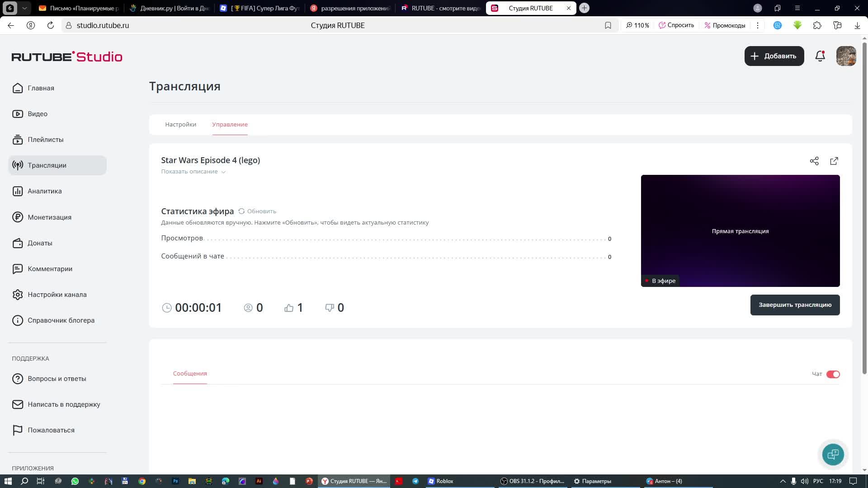Open the browser tab list dropdown arrow
Image resolution: width=868 pixels, height=488 pixels.
coord(24,8)
